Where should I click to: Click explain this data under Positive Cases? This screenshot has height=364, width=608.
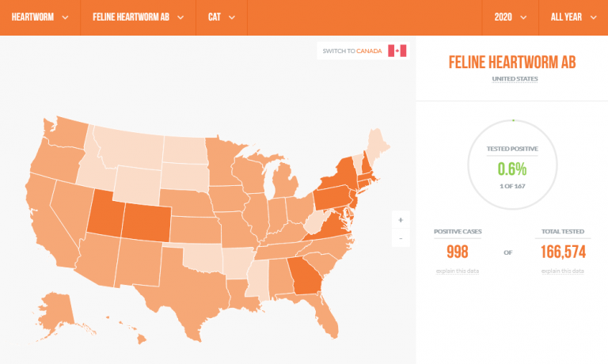(x=457, y=271)
